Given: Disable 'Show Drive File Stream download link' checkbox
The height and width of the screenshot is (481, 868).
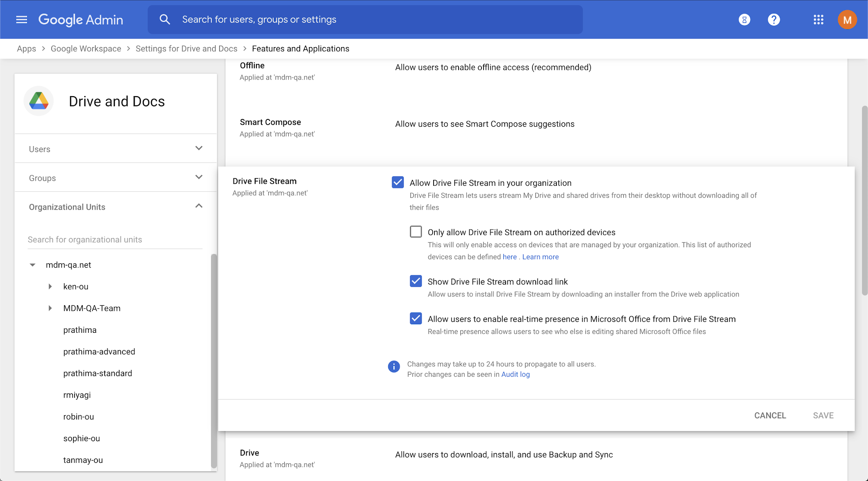Looking at the screenshot, I should pos(416,282).
